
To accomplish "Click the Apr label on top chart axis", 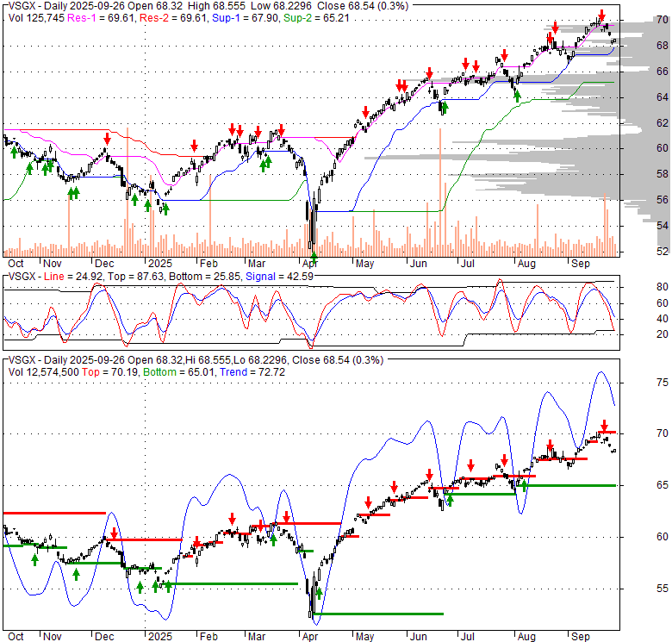I will pos(310,264).
